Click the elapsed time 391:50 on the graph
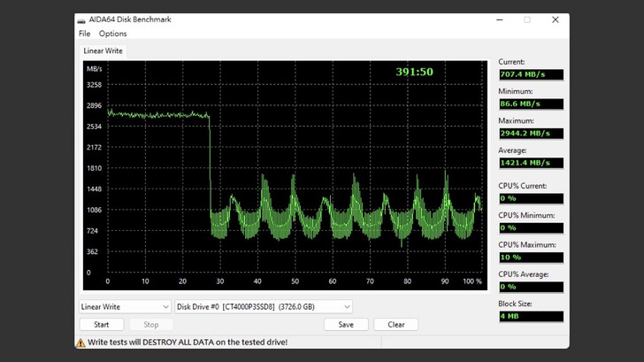Viewport: 644px width, 362px height. tap(414, 72)
